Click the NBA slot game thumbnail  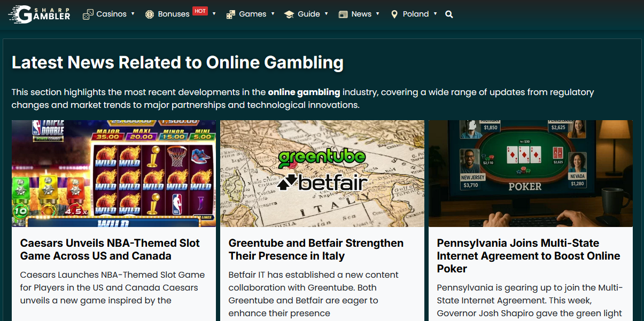(x=114, y=174)
